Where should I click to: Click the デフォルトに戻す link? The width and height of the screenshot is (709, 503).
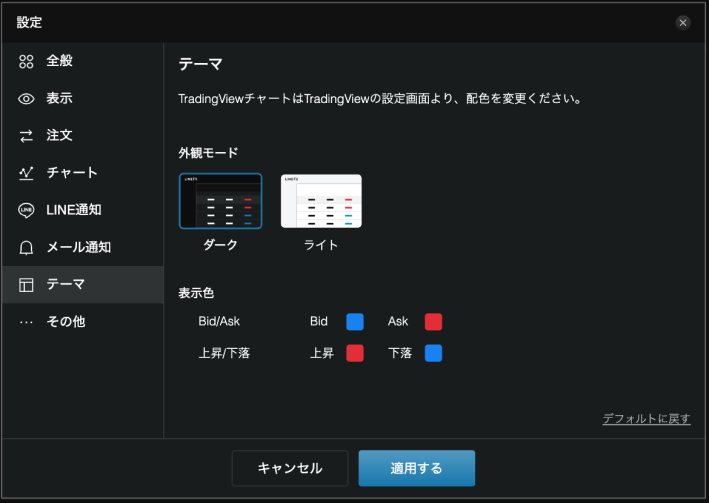click(646, 418)
